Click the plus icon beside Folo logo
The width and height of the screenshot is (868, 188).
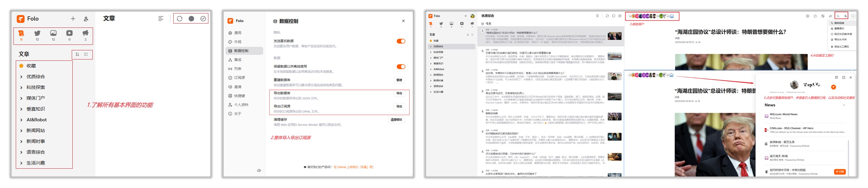[73, 19]
